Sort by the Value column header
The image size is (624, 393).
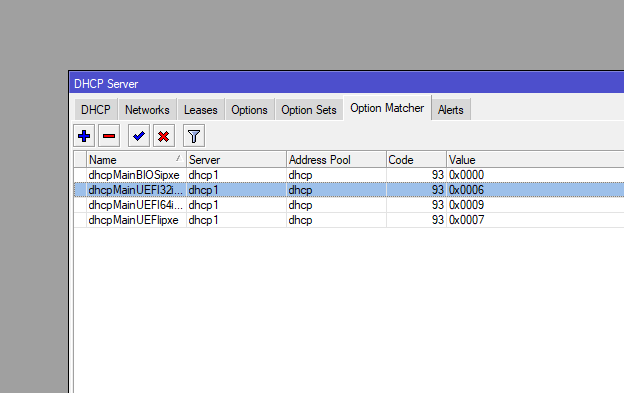[x=535, y=160]
